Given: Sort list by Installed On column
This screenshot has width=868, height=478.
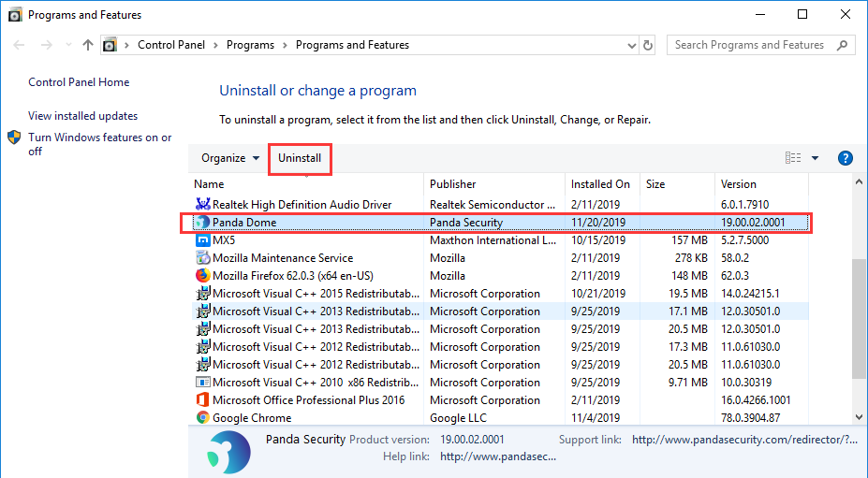Looking at the screenshot, I should tap(601, 184).
